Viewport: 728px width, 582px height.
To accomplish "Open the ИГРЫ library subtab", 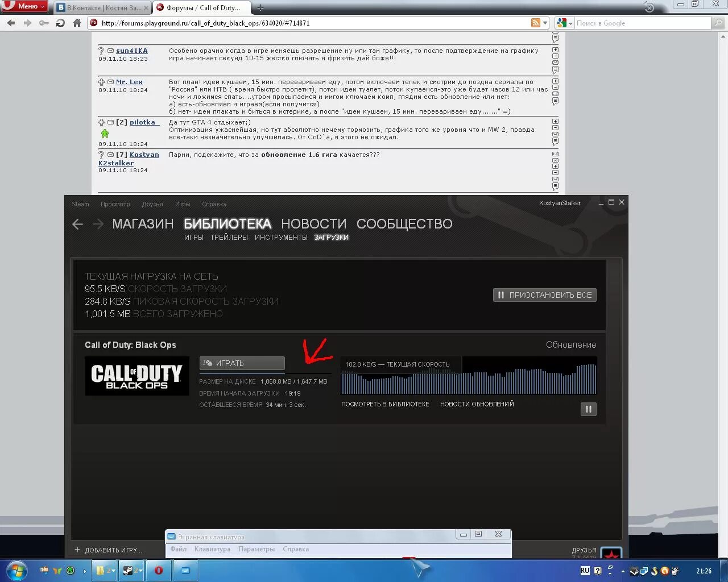I will click(x=194, y=238).
